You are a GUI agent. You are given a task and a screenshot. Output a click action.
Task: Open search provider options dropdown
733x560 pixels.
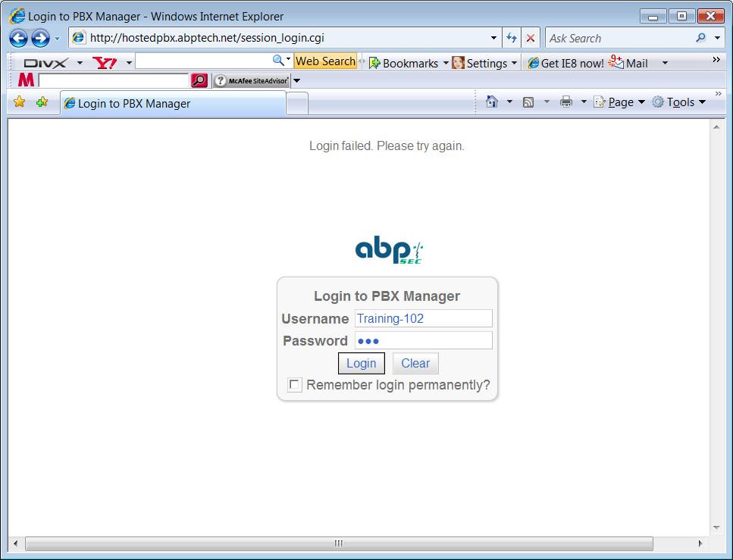(718, 38)
